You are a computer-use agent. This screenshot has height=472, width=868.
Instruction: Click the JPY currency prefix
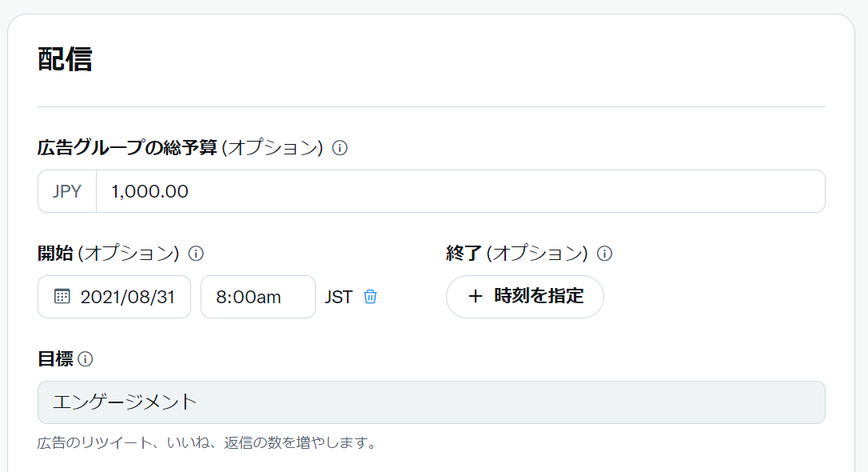click(67, 191)
